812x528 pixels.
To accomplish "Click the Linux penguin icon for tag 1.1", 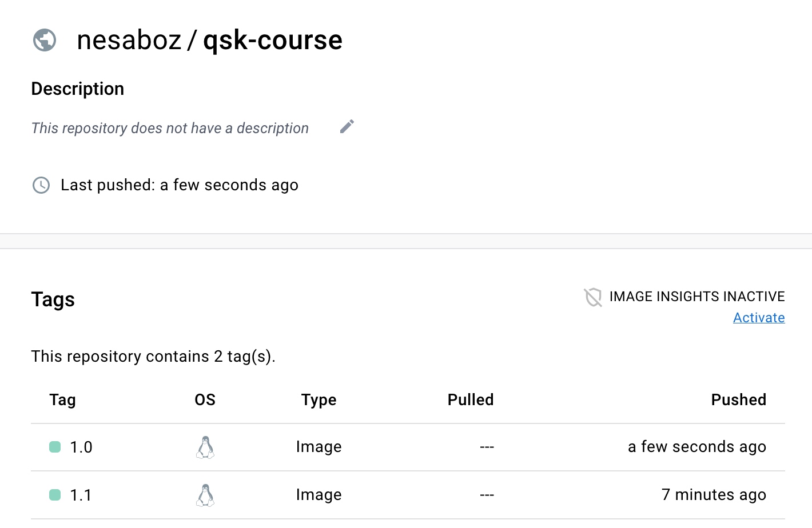I will (205, 495).
